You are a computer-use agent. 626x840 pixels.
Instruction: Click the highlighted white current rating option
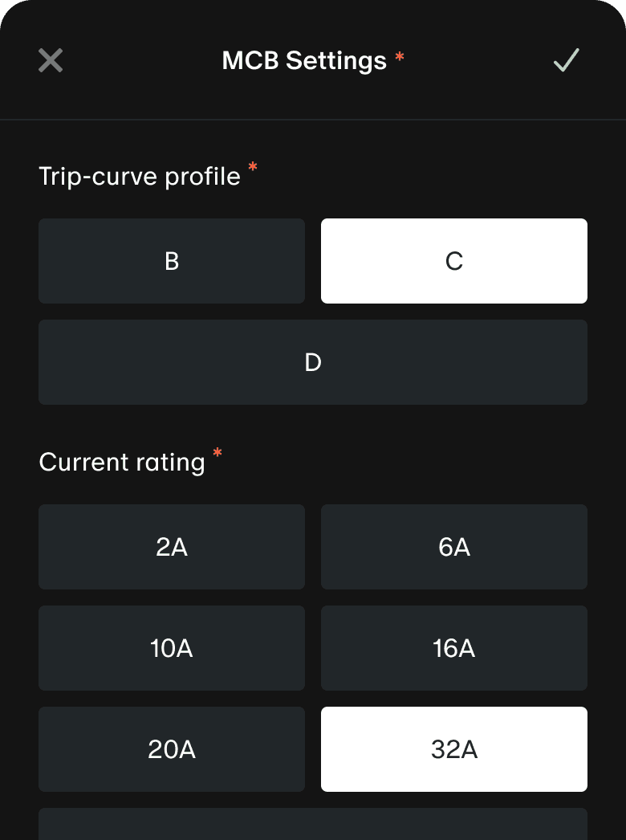click(x=454, y=749)
